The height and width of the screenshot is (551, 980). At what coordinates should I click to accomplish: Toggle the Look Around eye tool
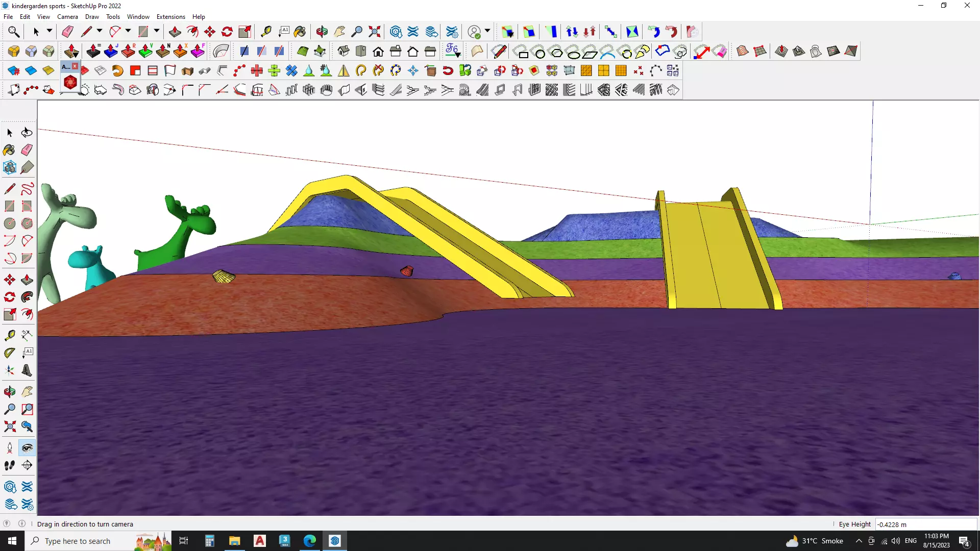[27, 448]
